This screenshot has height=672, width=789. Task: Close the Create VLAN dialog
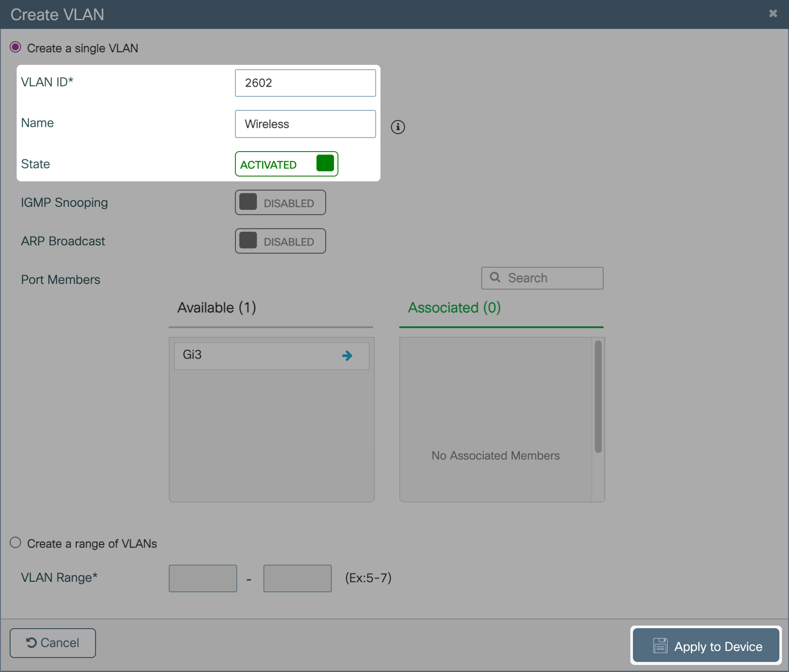point(773,14)
